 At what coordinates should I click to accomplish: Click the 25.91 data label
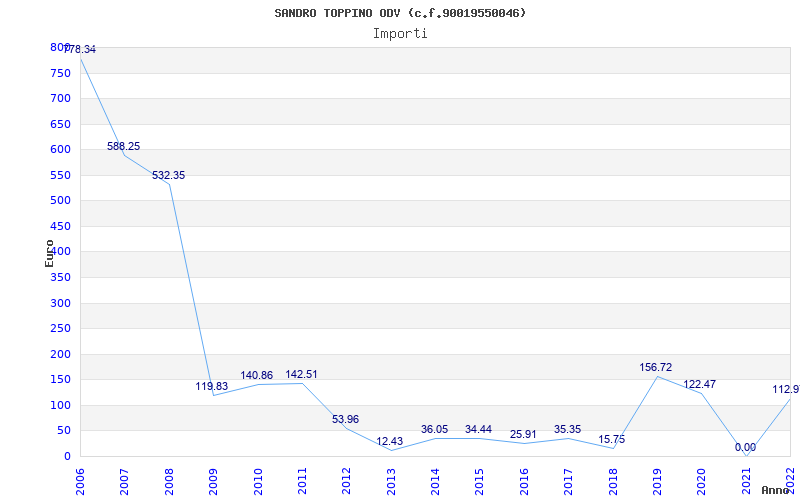point(523,435)
